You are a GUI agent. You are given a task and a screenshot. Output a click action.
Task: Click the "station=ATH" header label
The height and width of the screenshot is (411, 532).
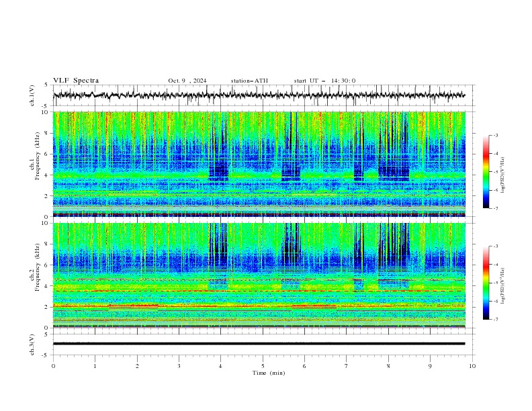(249, 81)
